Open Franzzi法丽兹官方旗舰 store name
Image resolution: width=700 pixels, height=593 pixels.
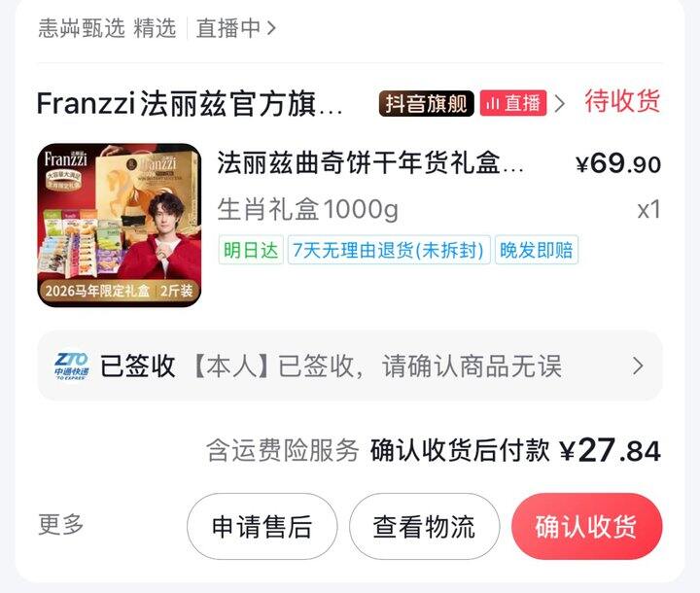(190, 104)
